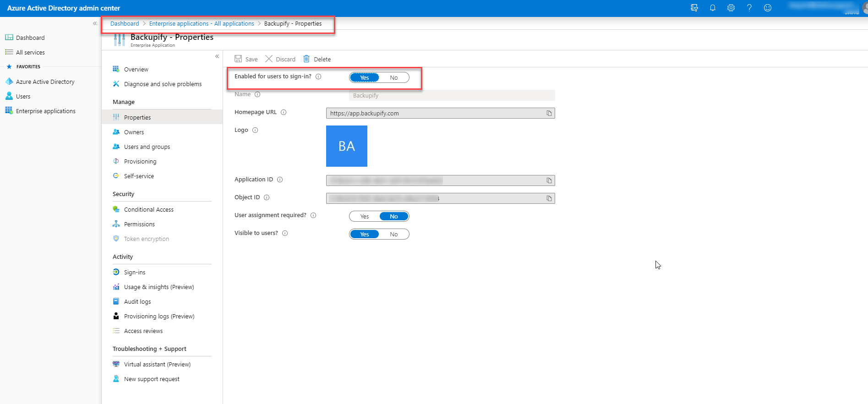Click the Backupify - Properties breadcrumb text
This screenshot has height=404, width=868.
pyautogui.click(x=293, y=23)
